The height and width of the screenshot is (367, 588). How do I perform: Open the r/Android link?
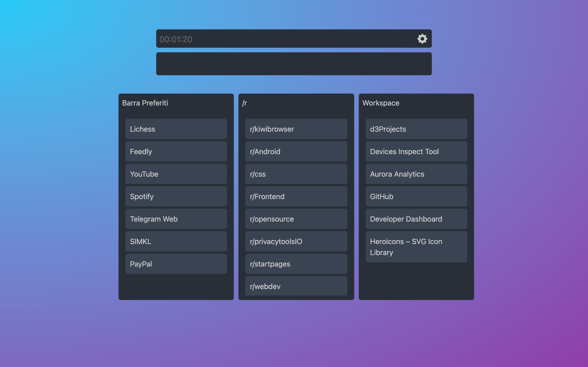[x=296, y=151]
